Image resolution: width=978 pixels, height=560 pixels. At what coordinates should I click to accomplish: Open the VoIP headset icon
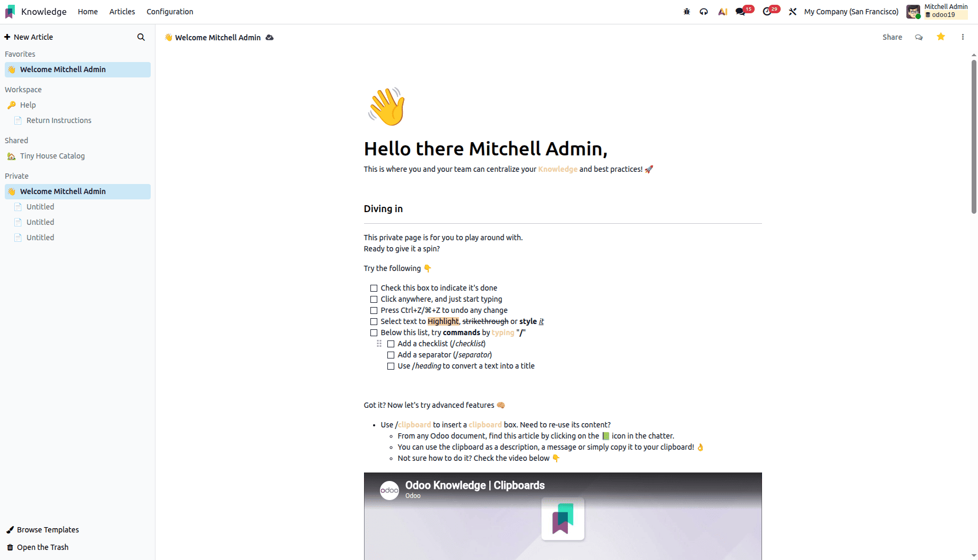pyautogui.click(x=704, y=12)
